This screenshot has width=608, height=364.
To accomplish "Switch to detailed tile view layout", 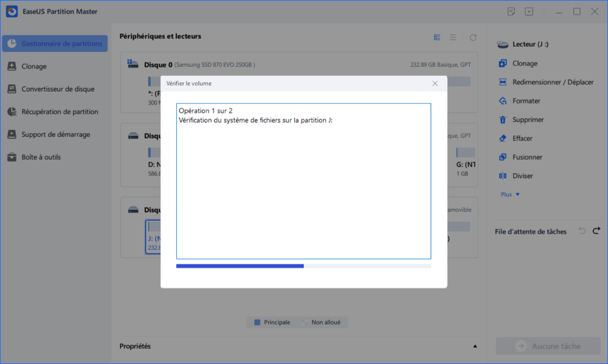I will coord(437,38).
